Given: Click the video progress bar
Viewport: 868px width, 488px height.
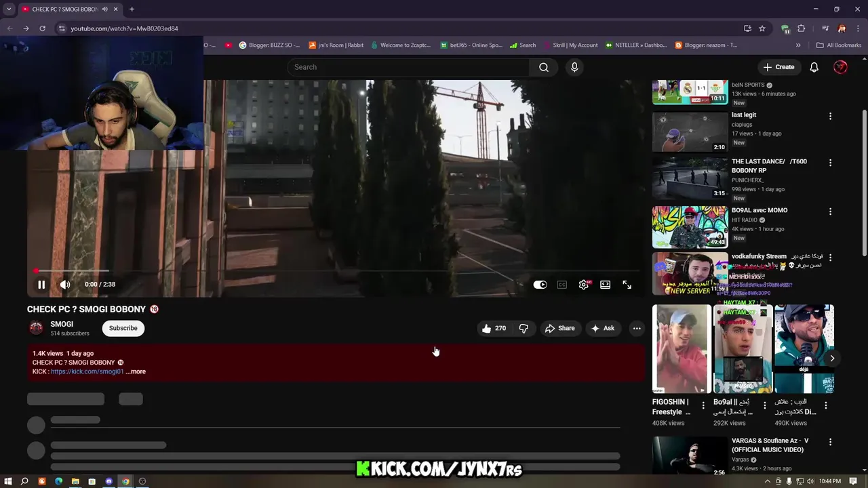Looking at the screenshot, I should pyautogui.click(x=336, y=271).
